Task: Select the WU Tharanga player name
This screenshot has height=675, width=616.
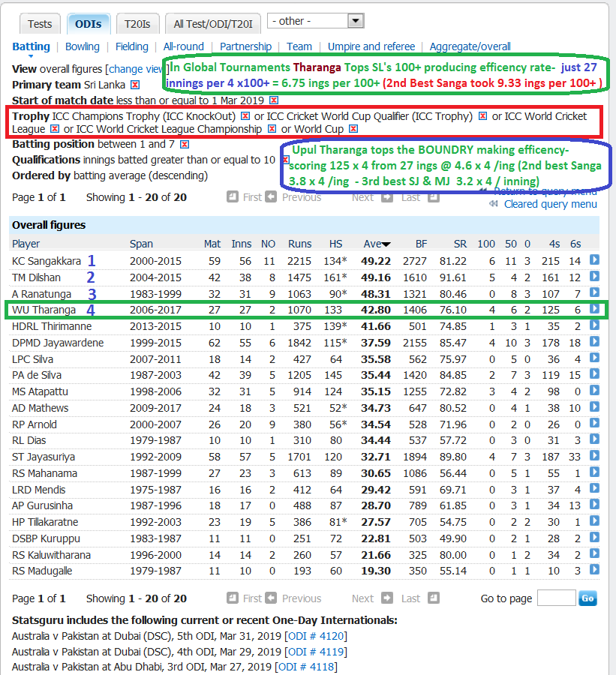Action: (44, 310)
